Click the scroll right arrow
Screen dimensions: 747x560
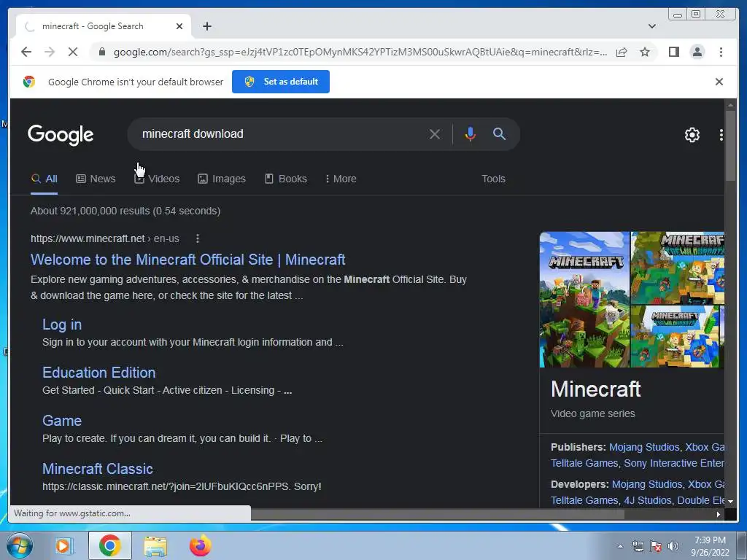(x=718, y=514)
